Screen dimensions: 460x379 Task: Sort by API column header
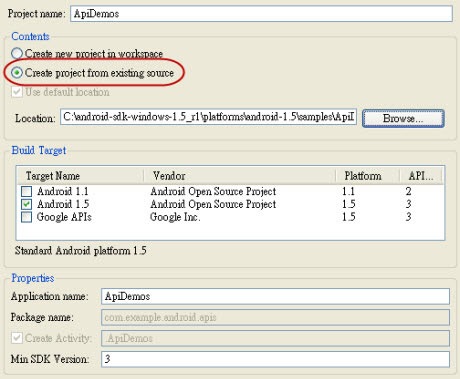(x=421, y=176)
